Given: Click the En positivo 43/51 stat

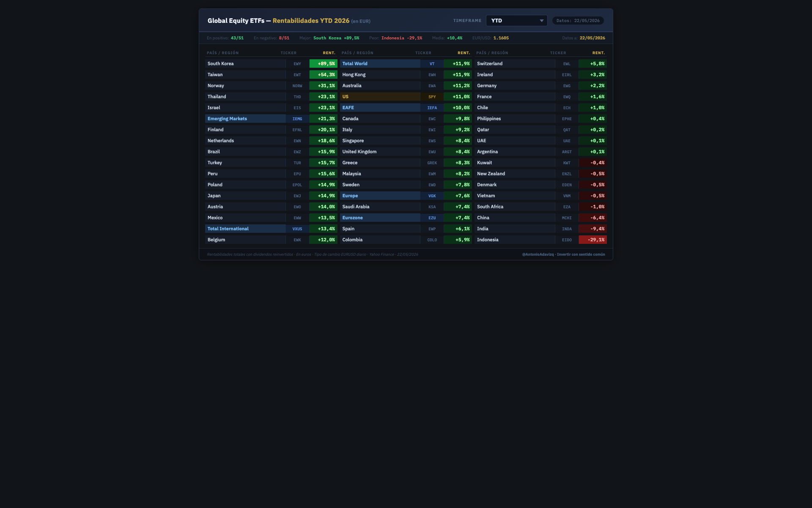Looking at the screenshot, I should 225,38.
